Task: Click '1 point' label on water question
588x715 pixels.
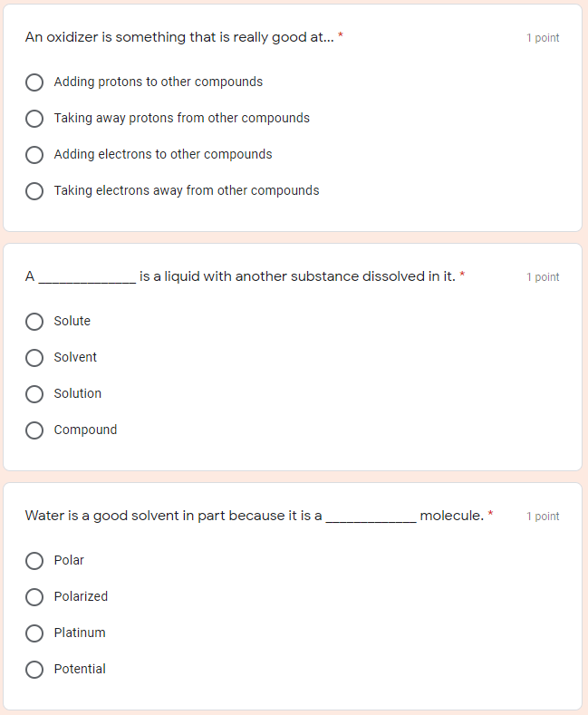Action: point(543,517)
